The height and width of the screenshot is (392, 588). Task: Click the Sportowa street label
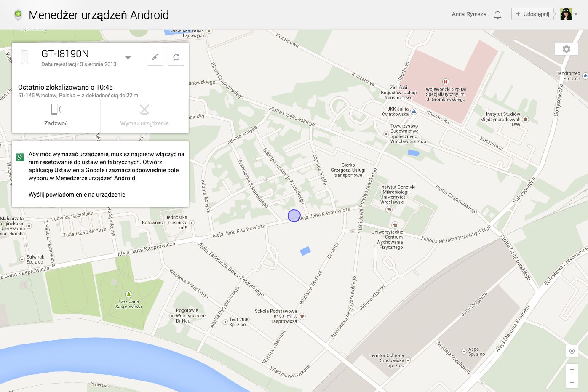(x=404, y=72)
